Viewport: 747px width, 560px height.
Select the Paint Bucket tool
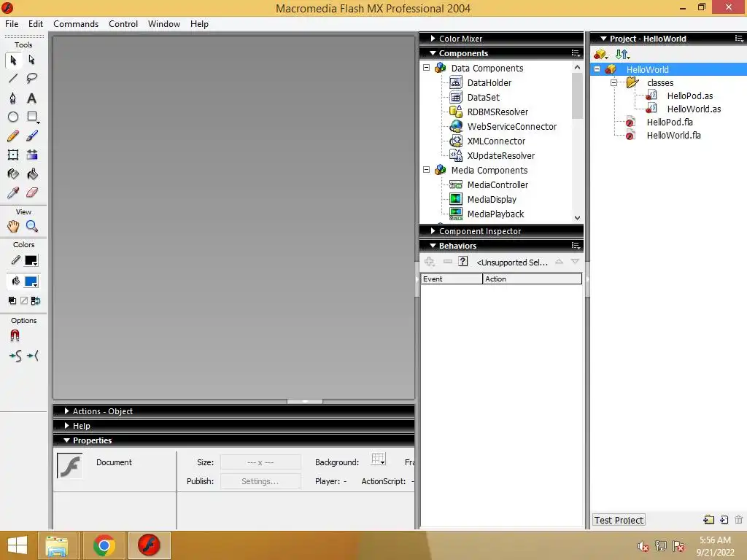point(32,174)
